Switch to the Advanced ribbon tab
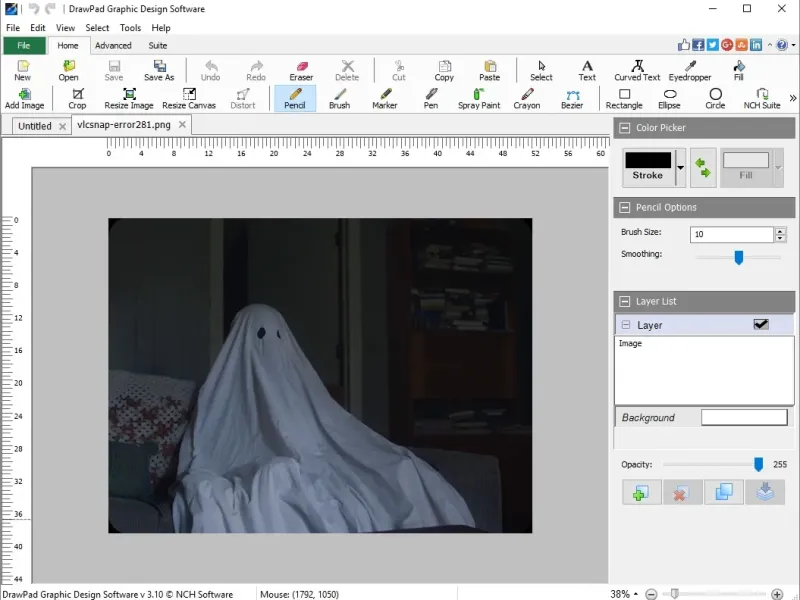Viewport: 800px width, 600px height. (113, 45)
